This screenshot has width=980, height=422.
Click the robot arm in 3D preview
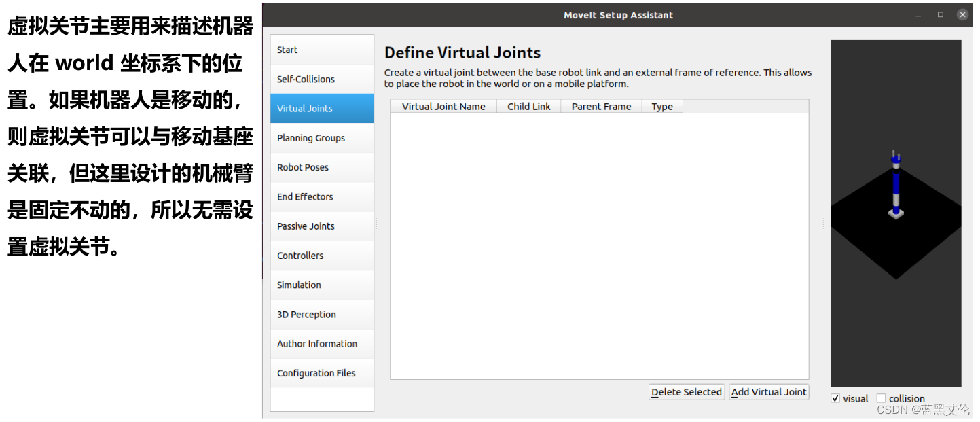click(896, 185)
